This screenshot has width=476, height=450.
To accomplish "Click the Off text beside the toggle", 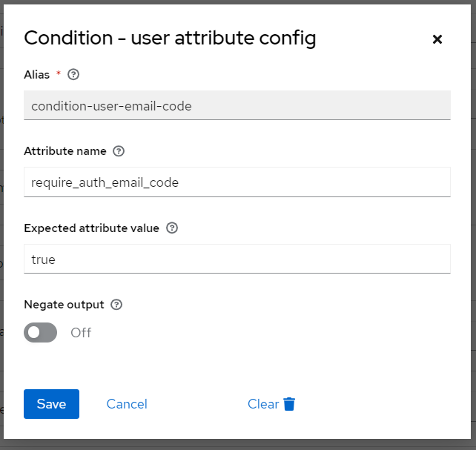I will (x=81, y=333).
